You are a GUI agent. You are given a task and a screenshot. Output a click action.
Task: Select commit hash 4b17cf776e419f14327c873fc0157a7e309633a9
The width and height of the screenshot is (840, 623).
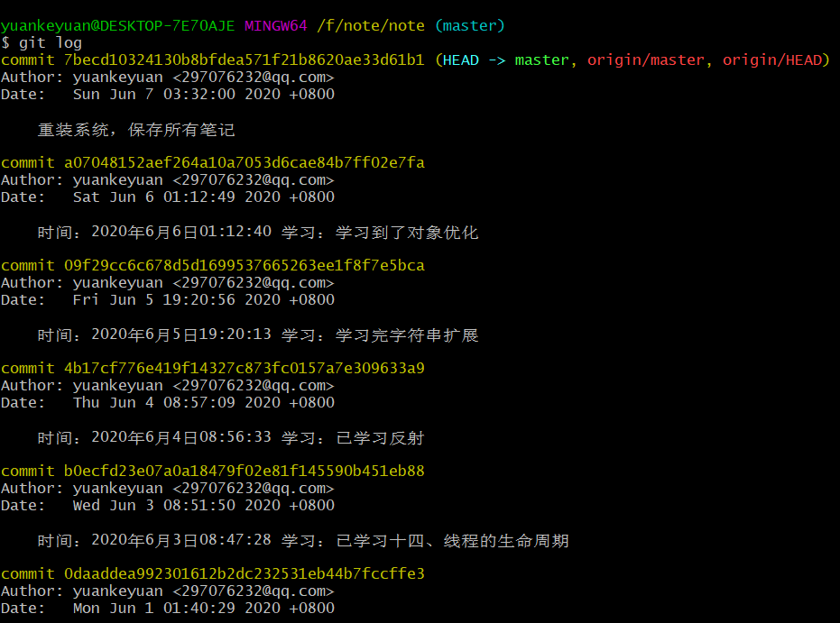[244, 368]
